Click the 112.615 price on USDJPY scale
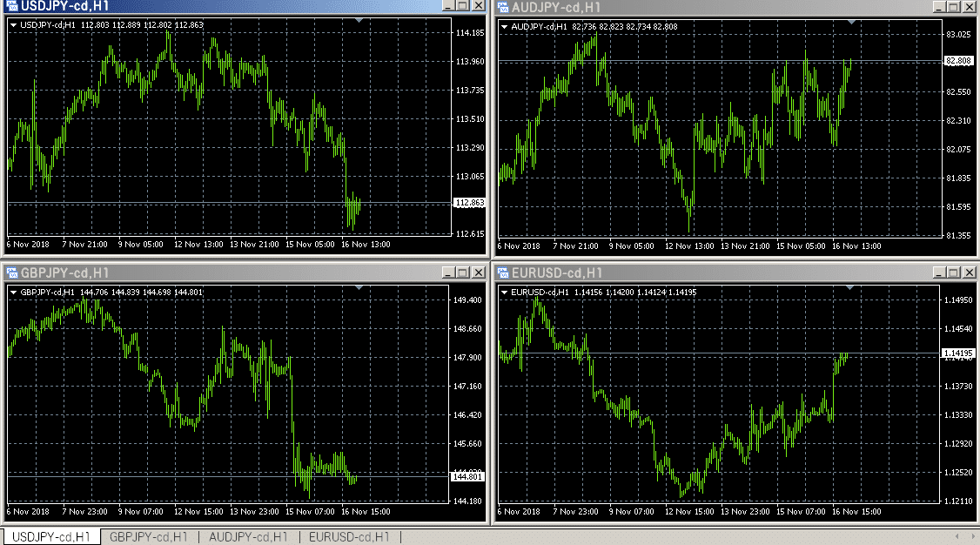Image resolution: width=980 pixels, height=545 pixels. 470,233
